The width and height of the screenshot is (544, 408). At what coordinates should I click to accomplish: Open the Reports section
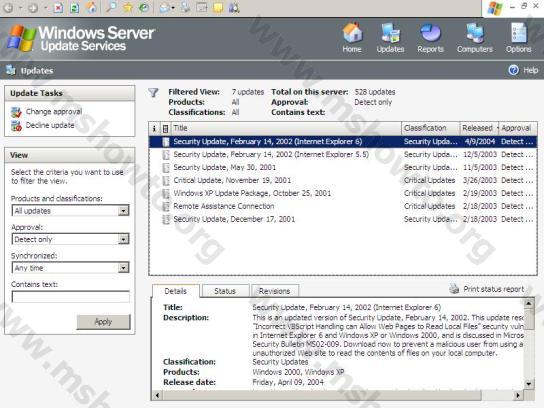point(430,37)
